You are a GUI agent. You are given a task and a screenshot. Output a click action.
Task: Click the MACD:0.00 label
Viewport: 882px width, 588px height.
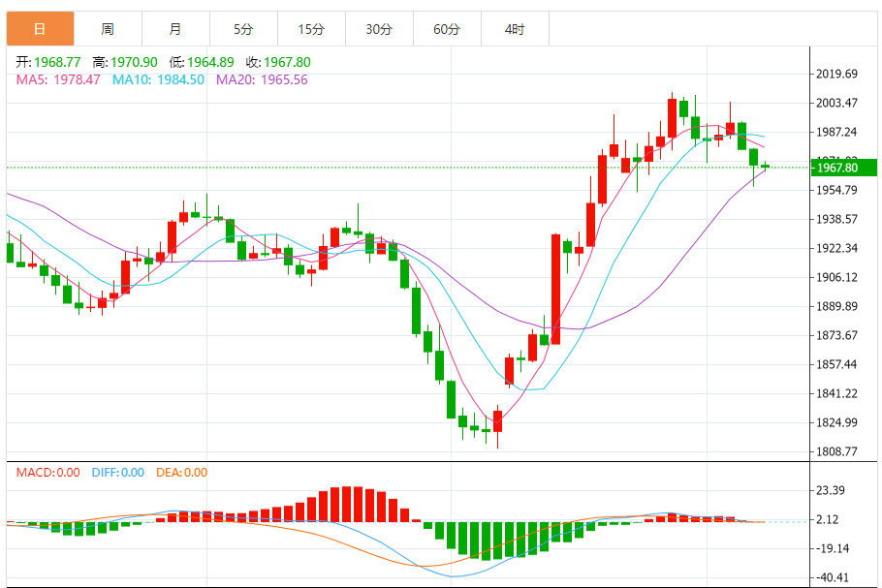[47, 472]
